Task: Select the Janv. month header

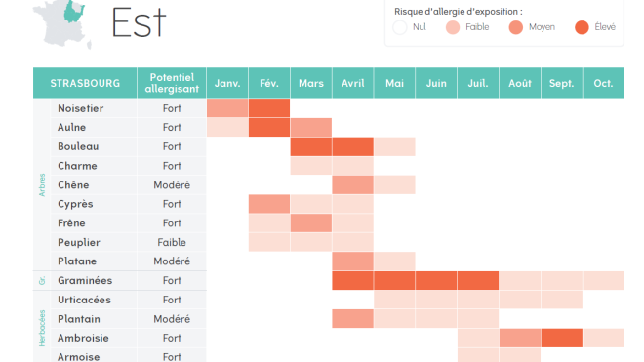Action: pos(227,83)
